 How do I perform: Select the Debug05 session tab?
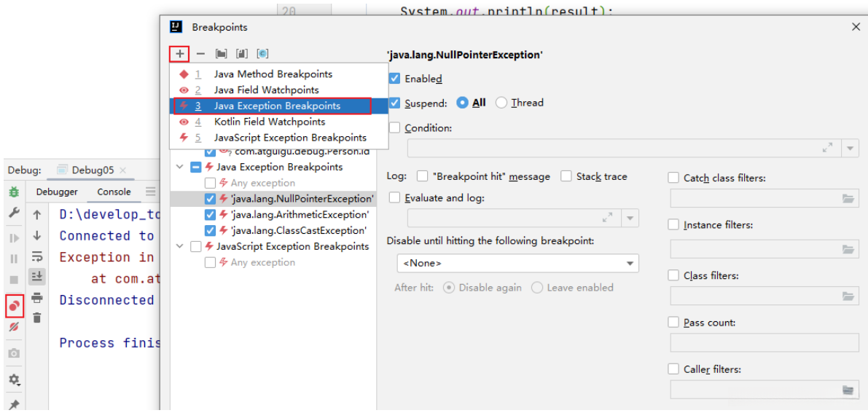(x=93, y=170)
